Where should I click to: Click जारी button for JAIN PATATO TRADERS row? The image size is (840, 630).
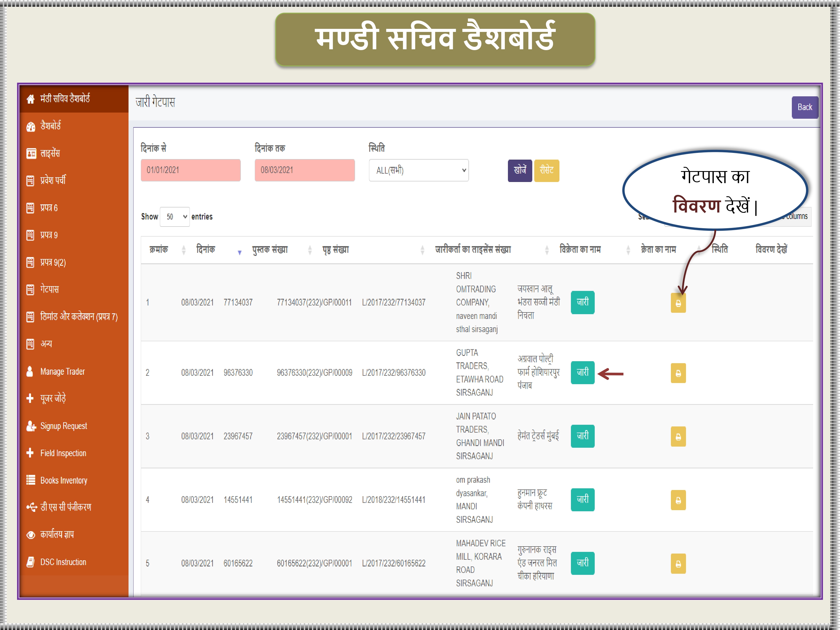tap(582, 436)
